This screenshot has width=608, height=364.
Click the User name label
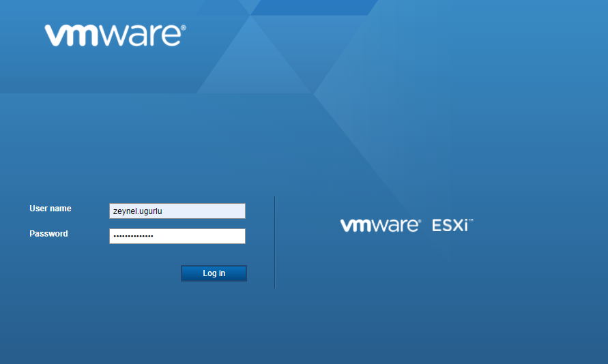click(x=50, y=209)
